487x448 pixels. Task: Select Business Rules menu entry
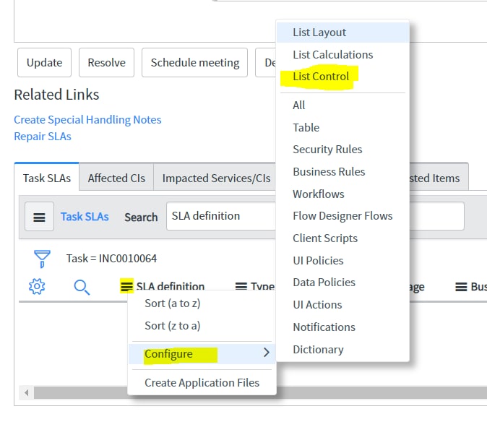click(329, 171)
